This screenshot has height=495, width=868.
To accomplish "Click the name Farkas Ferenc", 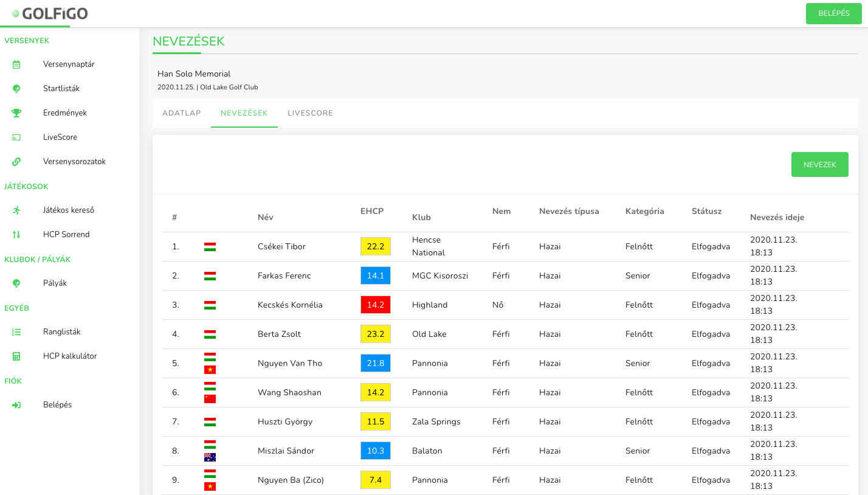I will (284, 275).
